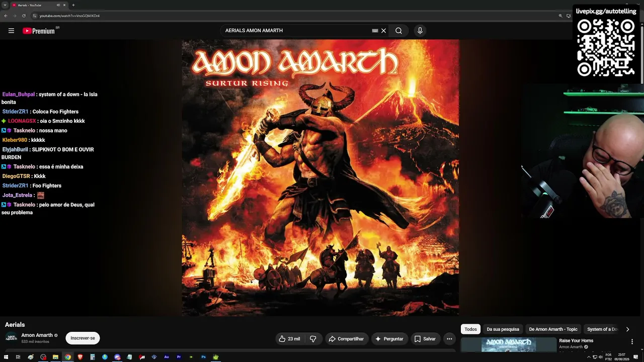Close the Aerials - YouTube tab
Image resolution: width=644 pixels, height=362 pixels.
click(x=64, y=5)
